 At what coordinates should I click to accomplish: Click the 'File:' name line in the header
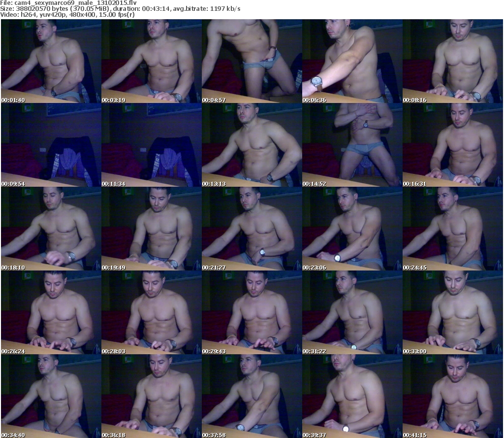(68, 3)
